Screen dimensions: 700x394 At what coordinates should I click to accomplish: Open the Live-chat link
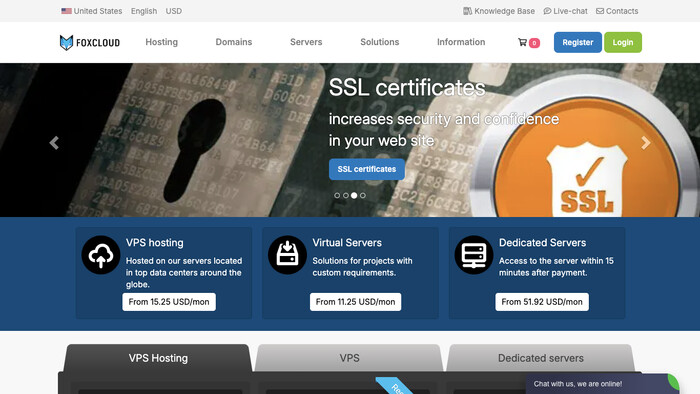point(566,11)
